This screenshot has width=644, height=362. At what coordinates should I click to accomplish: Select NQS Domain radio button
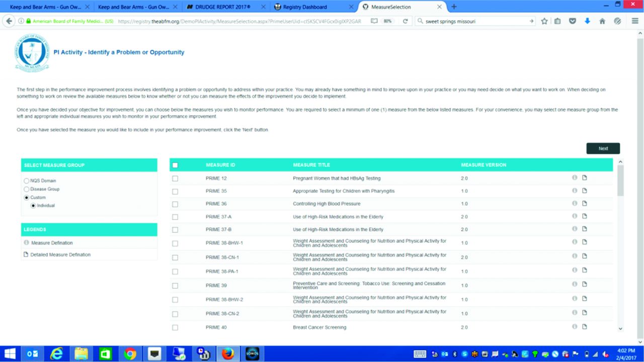(26, 180)
